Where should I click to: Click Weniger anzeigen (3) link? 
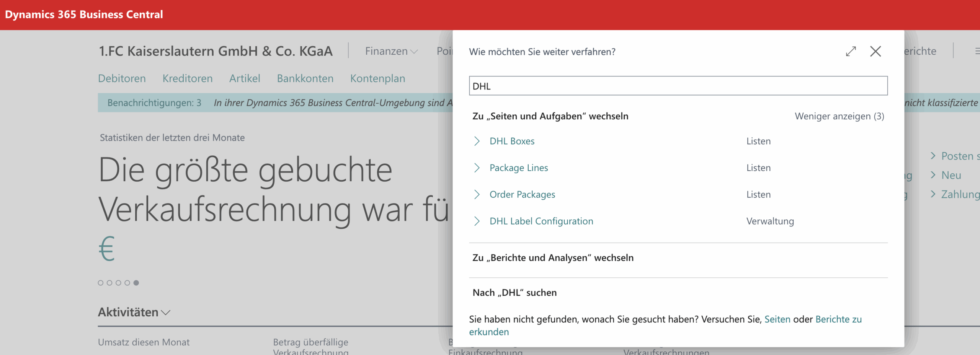point(840,116)
